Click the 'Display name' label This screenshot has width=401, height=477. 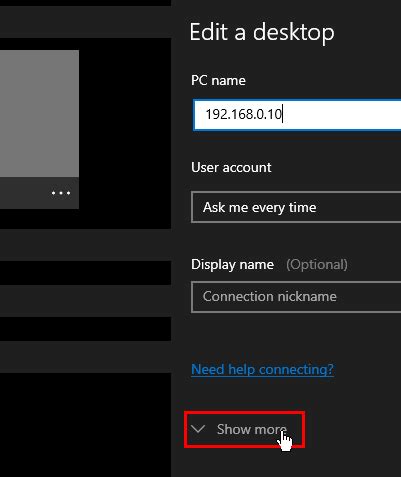[x=232, y=265]
